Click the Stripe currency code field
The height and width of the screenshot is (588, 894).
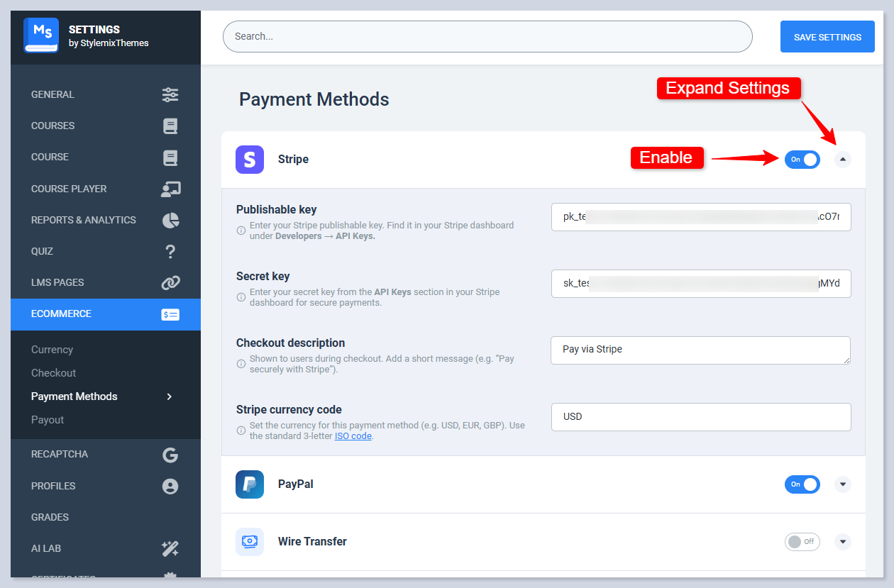[x=700, y=417]
